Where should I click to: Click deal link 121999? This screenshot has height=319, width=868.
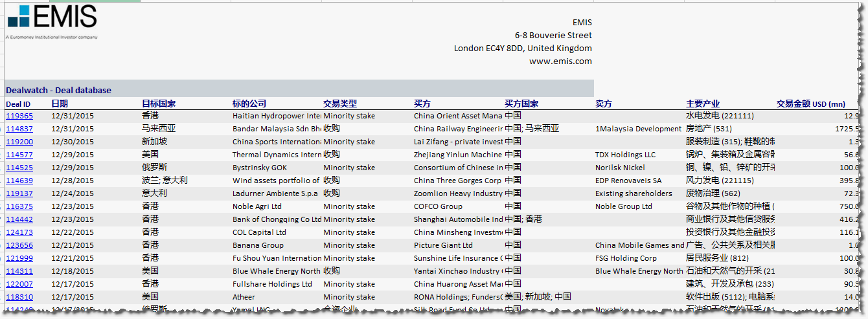point(19,258)
